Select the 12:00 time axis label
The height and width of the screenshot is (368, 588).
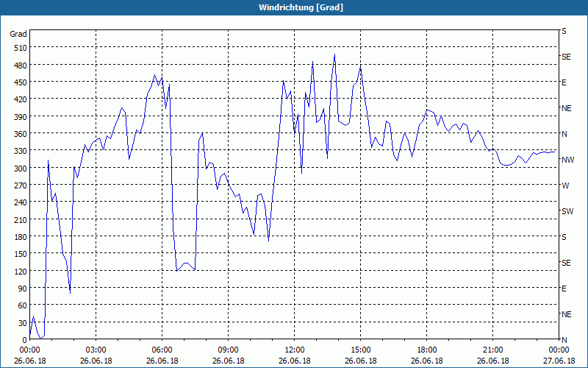click(x=295, y=350)
